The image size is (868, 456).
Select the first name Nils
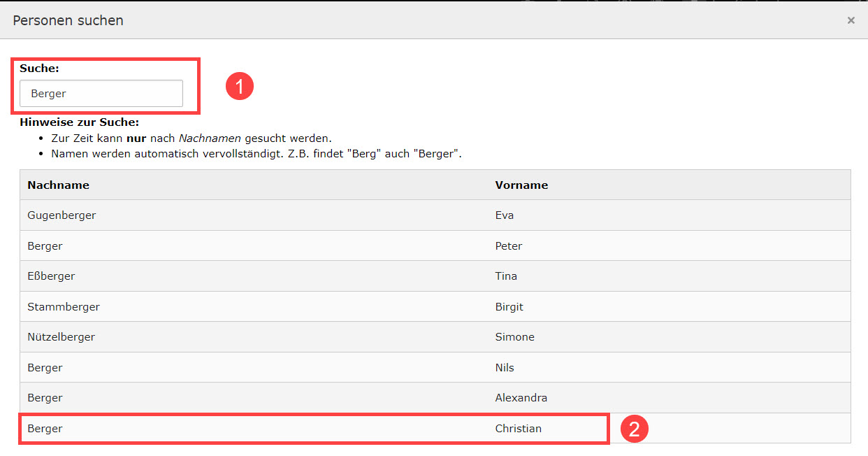(505, 368)
